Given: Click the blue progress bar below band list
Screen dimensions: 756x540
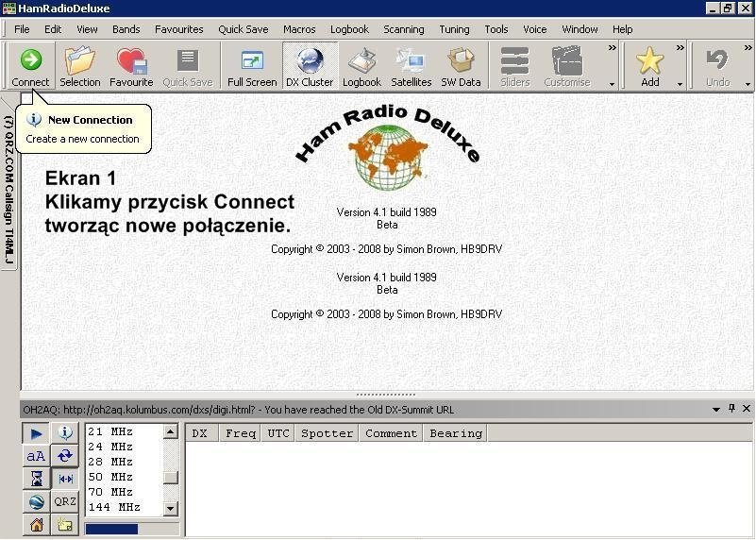Looking at the screenshot, I should [112, 529].
